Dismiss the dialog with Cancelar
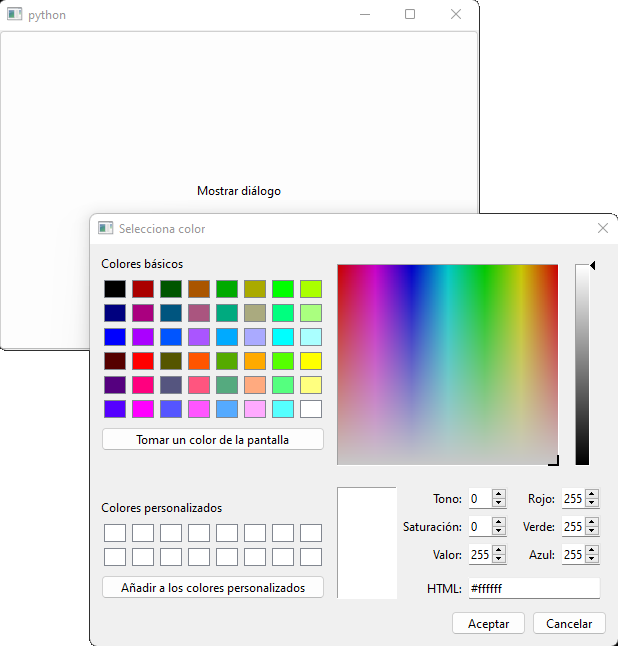618x646 pixels. tap(569, 623)
